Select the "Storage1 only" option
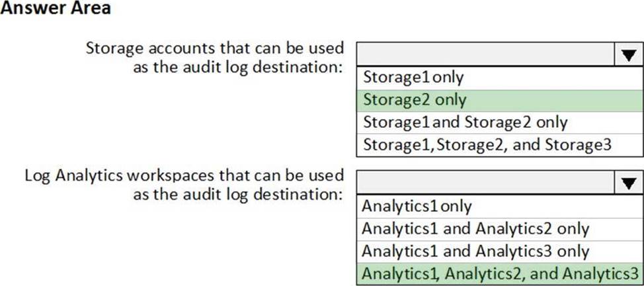The image size is (644, 286). [x=413, y=77]
